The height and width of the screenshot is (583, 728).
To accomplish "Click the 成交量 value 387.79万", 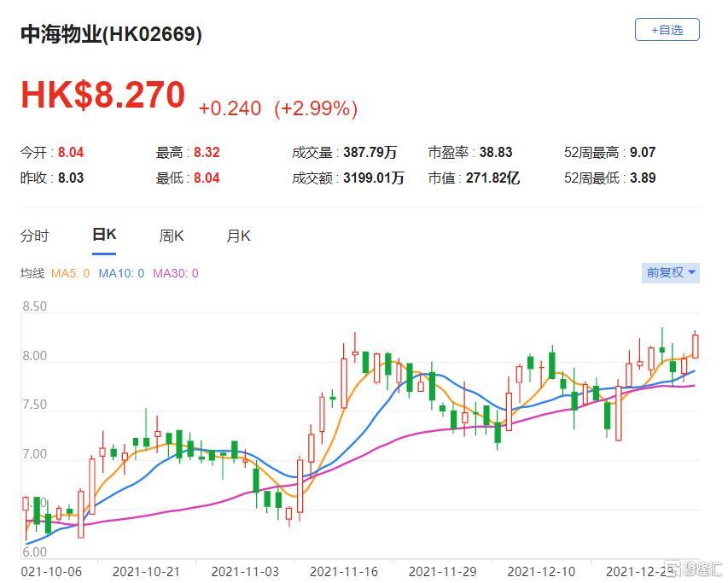I will pos(369,153).
